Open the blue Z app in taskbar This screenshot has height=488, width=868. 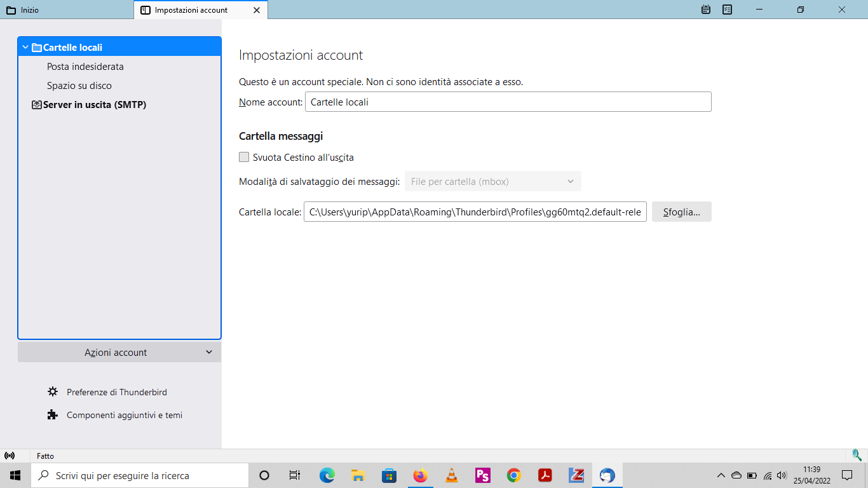[576, 475]
